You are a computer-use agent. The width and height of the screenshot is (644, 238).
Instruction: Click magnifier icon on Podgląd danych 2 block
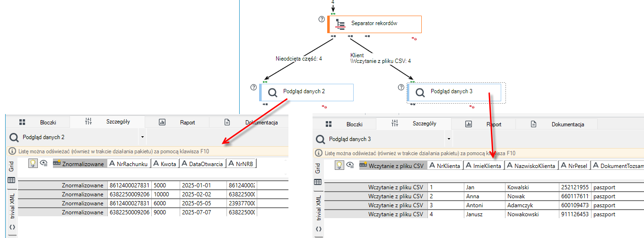click(272, 93)
